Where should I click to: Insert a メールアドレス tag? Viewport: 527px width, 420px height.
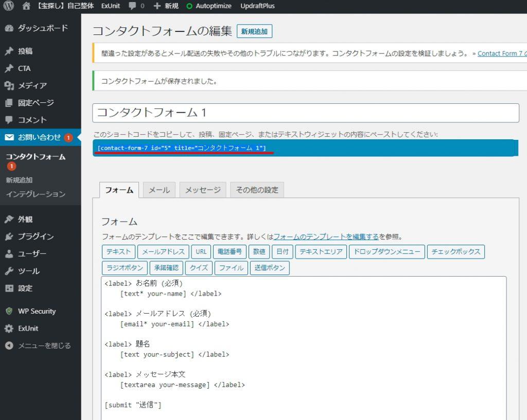[x=163, y=252]
